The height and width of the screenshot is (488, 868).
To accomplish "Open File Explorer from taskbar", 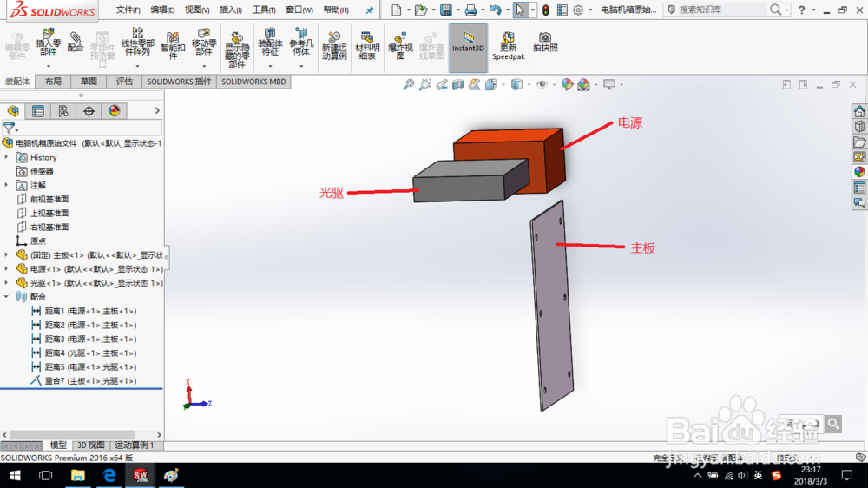I will (77, 475).
